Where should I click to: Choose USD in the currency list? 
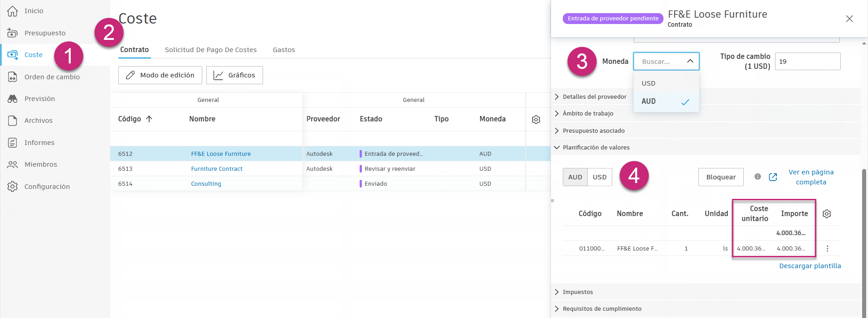666,83
